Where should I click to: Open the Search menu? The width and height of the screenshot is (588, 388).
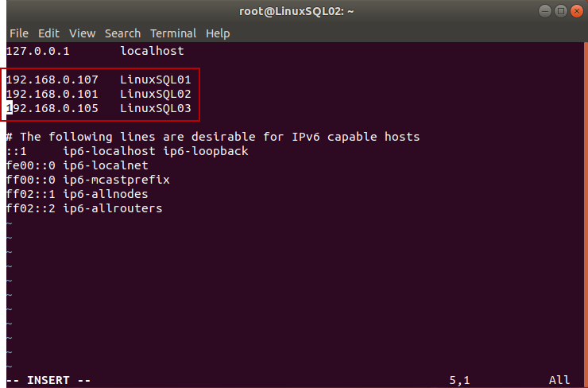[x=122, y=33]
